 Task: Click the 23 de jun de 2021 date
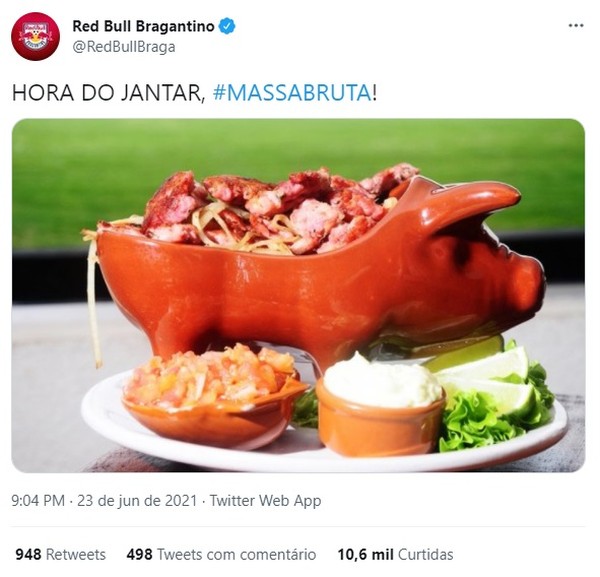point(137,500)
